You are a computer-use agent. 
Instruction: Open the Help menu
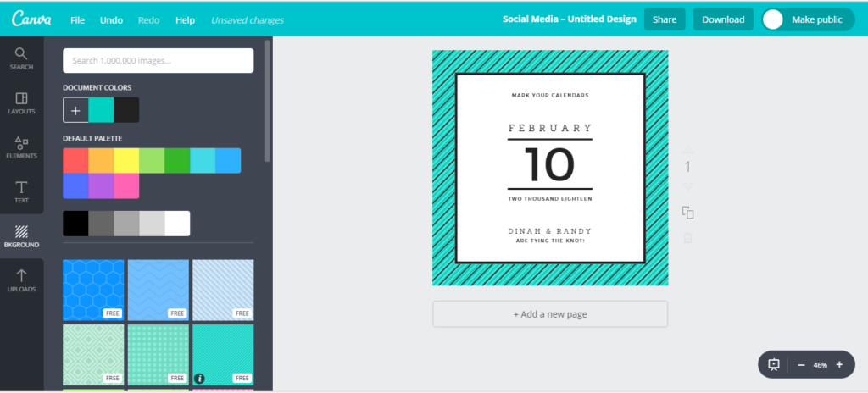pos(185,19)
